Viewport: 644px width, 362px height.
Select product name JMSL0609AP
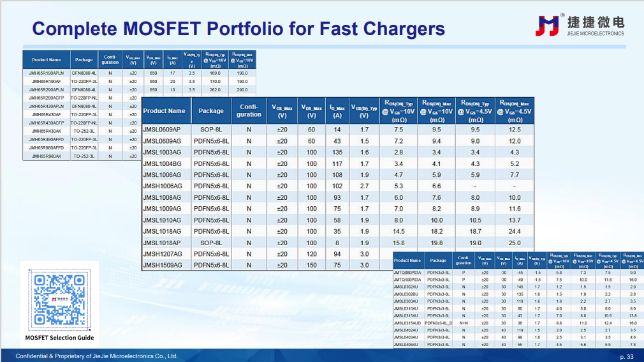pyautogui.click(x=162, y=130)
